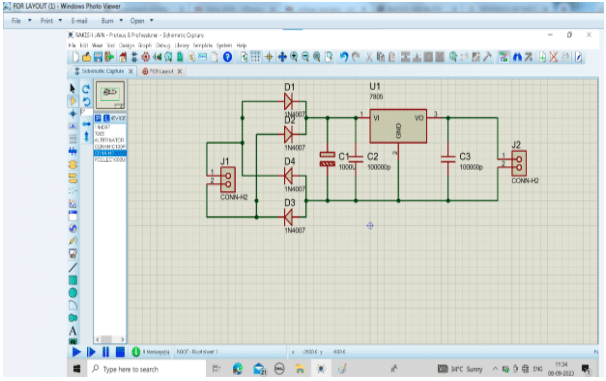Screen dimensions: 606x381
Task: Expand the Print dropdown menu
Action: coord(51,20)
